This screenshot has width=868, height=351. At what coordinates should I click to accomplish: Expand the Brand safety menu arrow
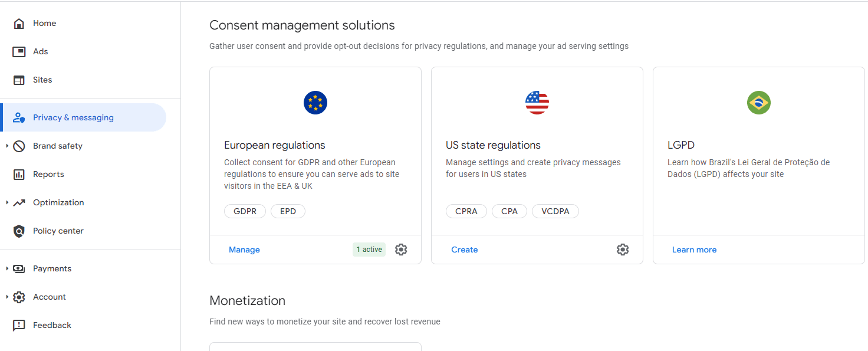tap(7, 146)
